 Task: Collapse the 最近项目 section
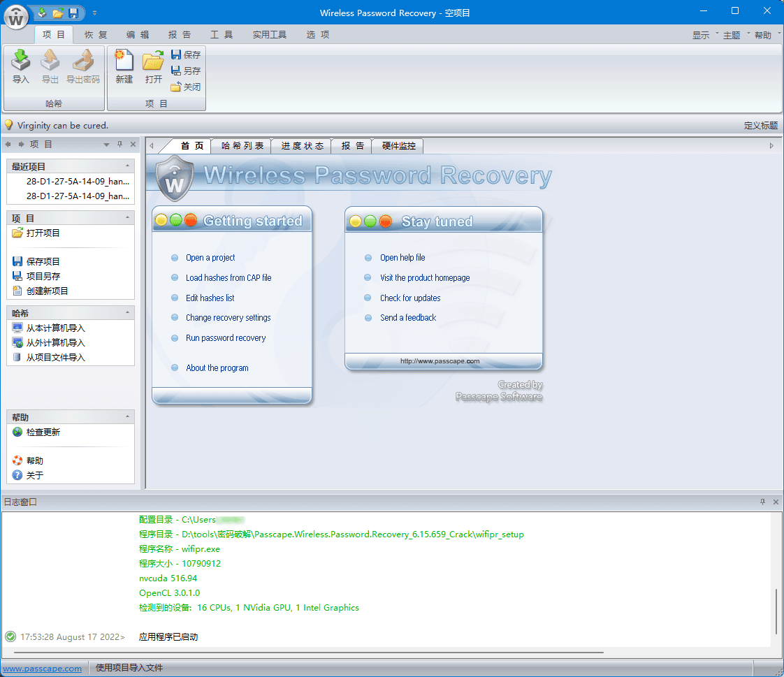point(127,166)
